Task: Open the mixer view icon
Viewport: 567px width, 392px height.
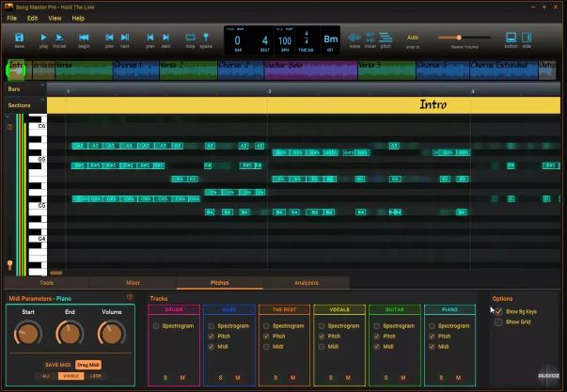Action: coord(370,38)
